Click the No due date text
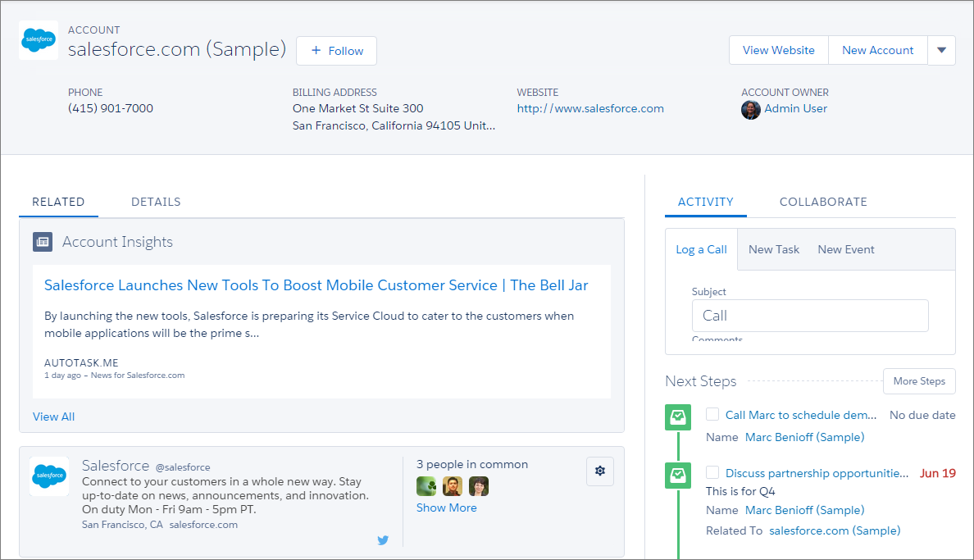The width and height of the screenshot is (974, 560). [x=922, y=415]
